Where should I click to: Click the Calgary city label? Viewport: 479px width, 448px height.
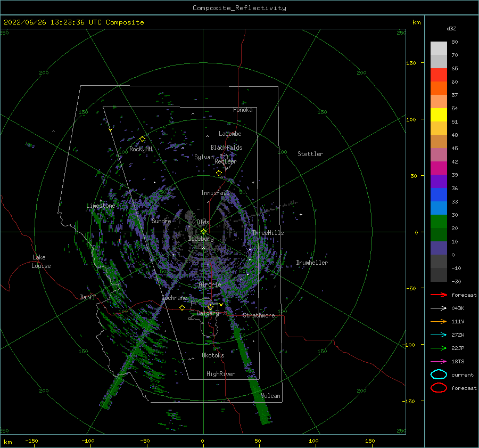[x=208, y=313]
